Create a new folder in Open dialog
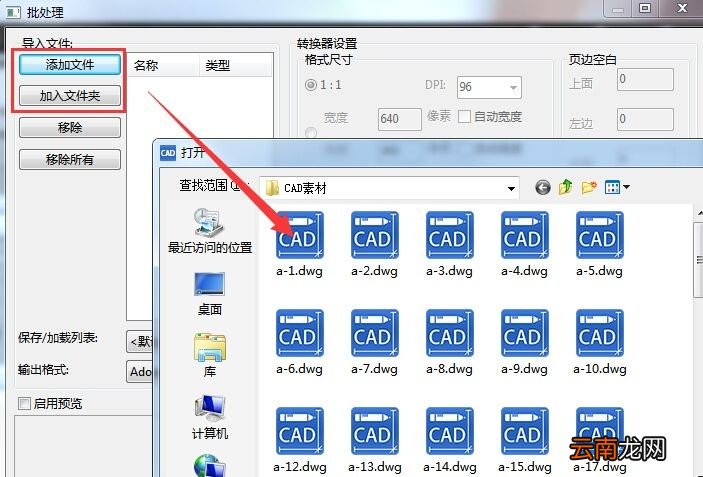This screenshot has width=703, height=477. (x=589, y=187)
